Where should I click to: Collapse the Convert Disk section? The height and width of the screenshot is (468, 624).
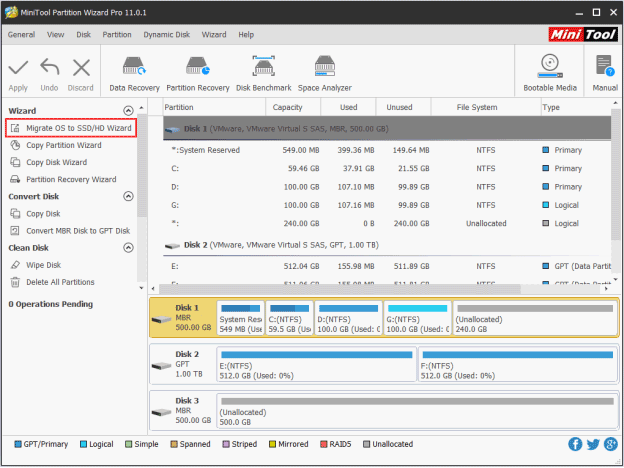[127, 197]
